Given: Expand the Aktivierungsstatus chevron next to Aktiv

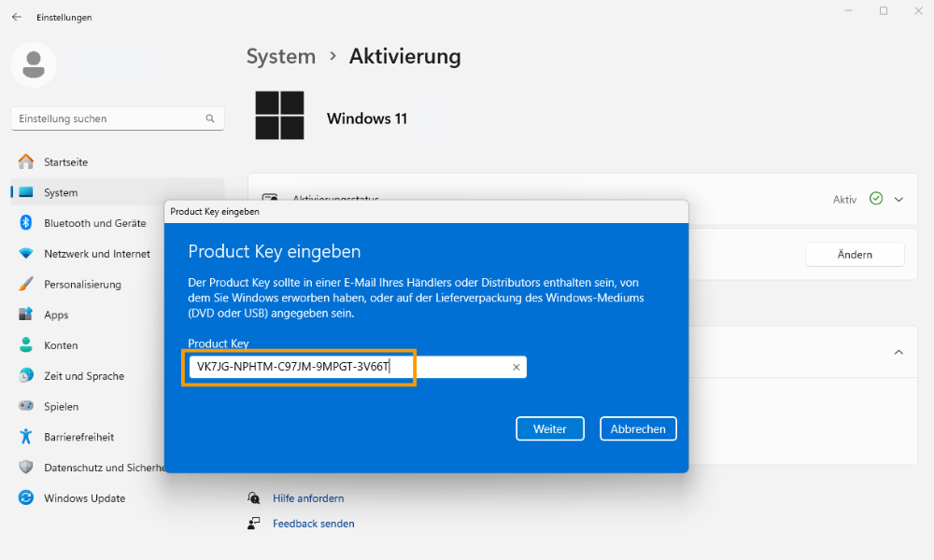Looking at the screenshot, I should point(899,200).
